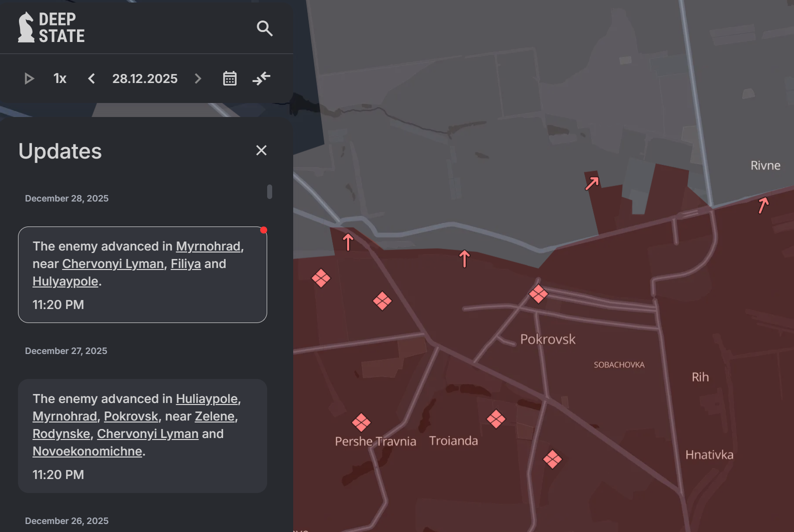Follow the Pokrovsk link in the updates list

pyautogui.click(x=131, y=416)
